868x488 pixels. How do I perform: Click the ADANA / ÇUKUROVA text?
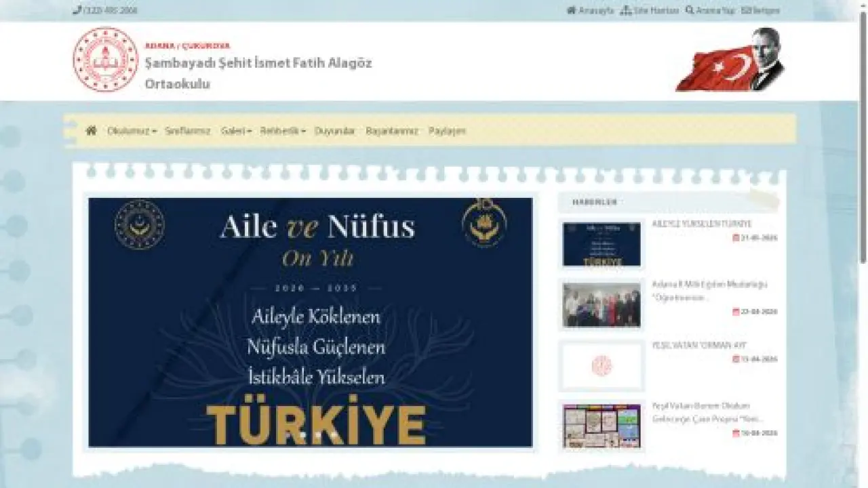click(x=187, y=46)
